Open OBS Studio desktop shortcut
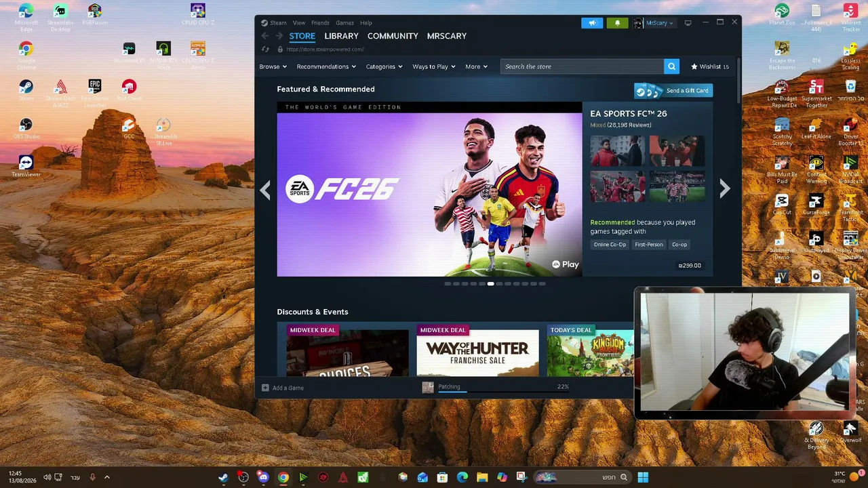868x488 pixels. coord(26,128)
